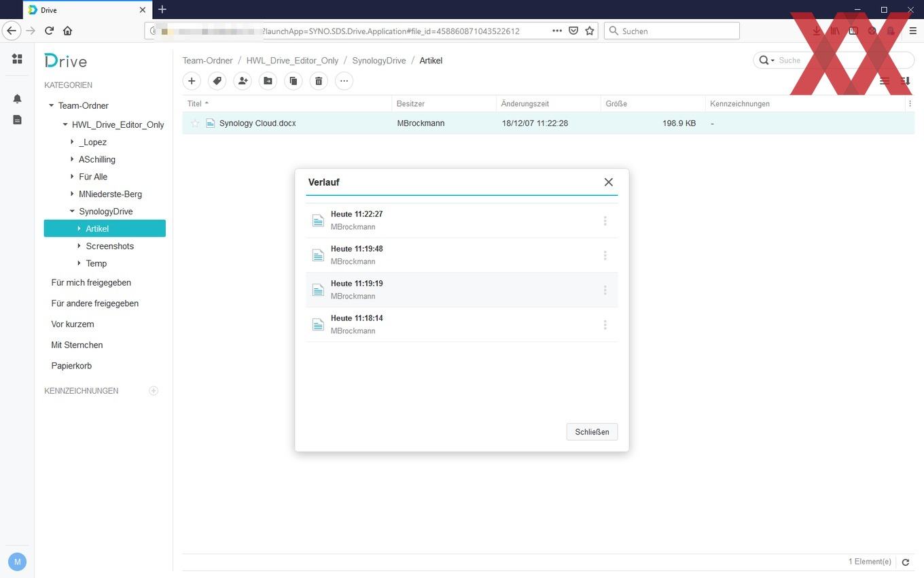Select the Artikel folder in tree
The image size is (924, 578).
(x=105, y=228)
